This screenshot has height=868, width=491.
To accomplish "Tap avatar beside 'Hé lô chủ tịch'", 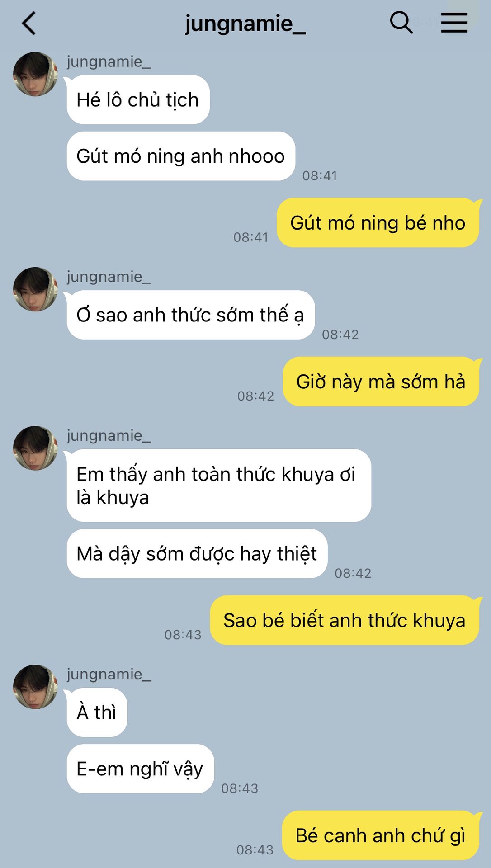I will (35, 74).
